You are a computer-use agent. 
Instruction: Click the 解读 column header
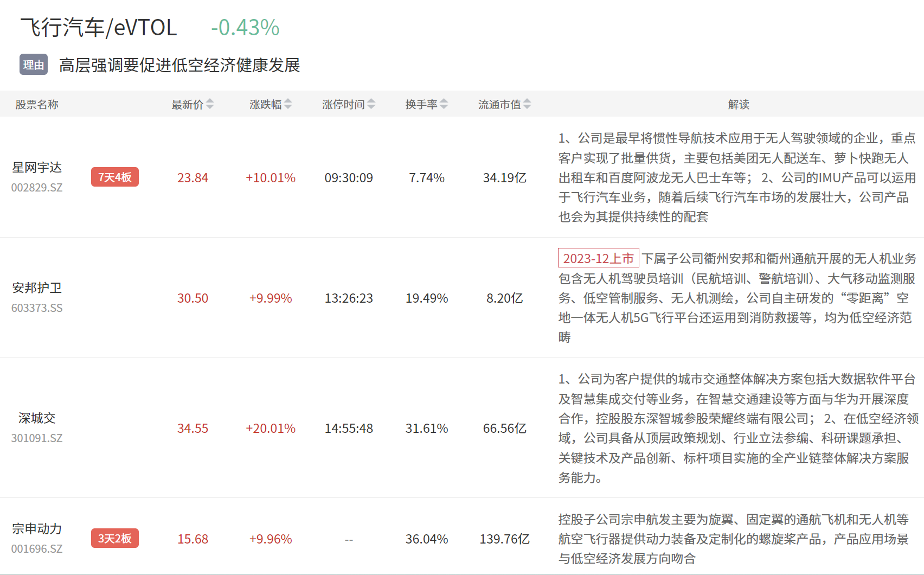(739, 104)
